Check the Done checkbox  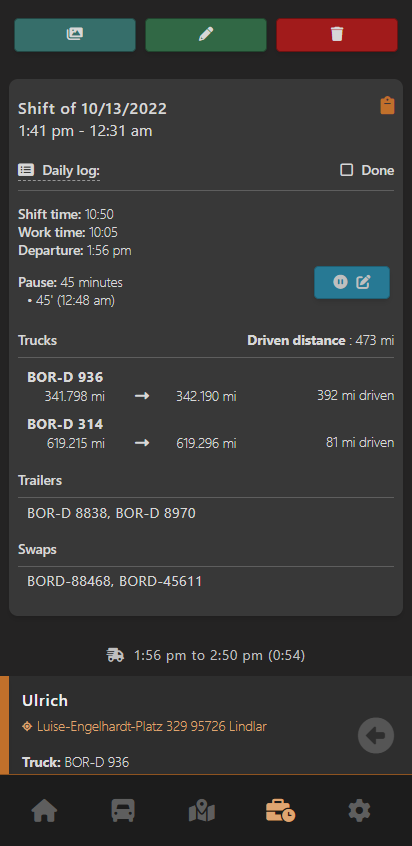click(x=347, y=170)
